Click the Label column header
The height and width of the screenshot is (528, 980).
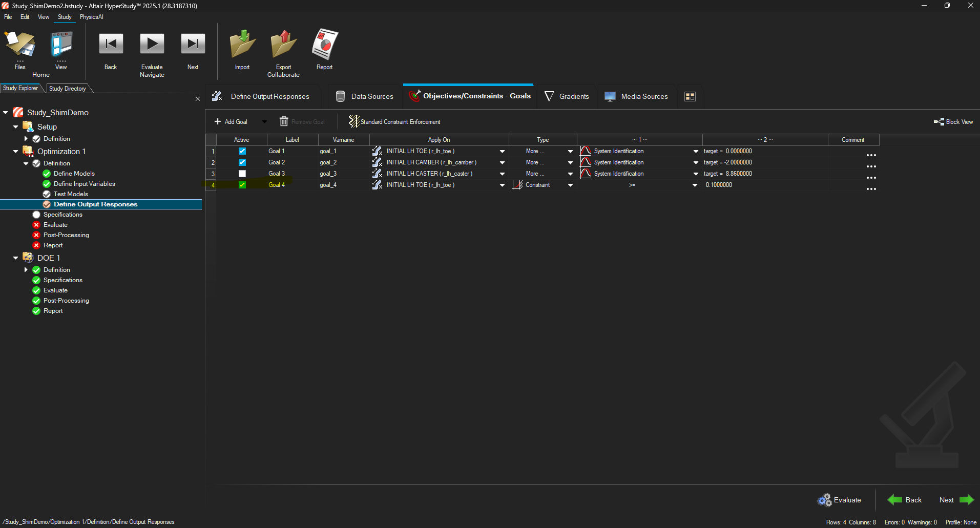[293, 140]
